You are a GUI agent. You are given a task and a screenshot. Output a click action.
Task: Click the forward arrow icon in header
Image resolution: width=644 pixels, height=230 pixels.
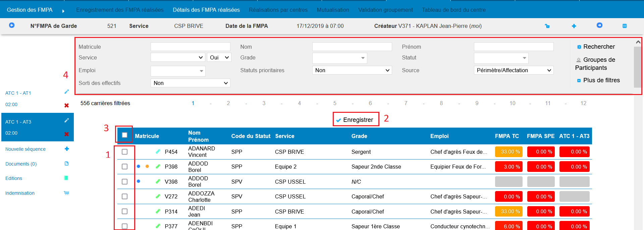click(x=599, y=26)
